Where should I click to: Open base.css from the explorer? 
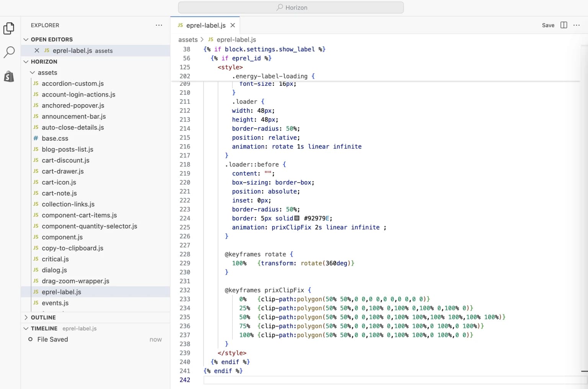tap(55, 138)
